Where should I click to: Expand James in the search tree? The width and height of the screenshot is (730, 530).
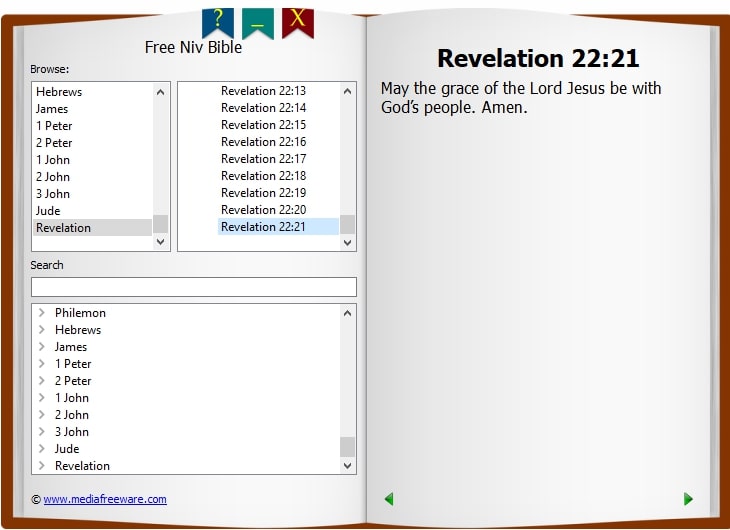(x=41, y=347)
